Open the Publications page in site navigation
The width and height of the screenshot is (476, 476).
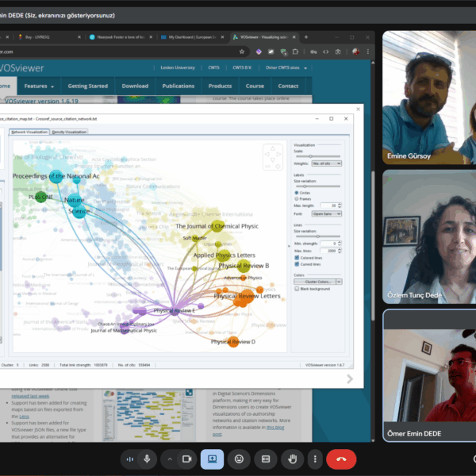(178, 86)
